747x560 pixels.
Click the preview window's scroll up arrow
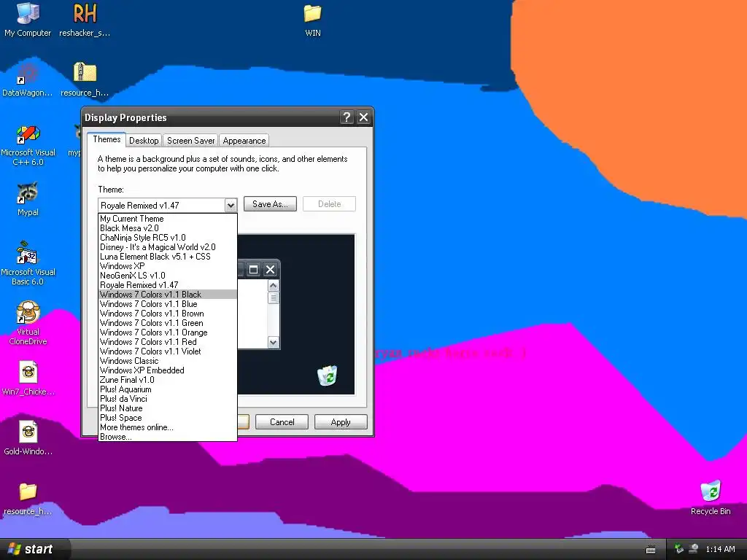click(273, 285)
